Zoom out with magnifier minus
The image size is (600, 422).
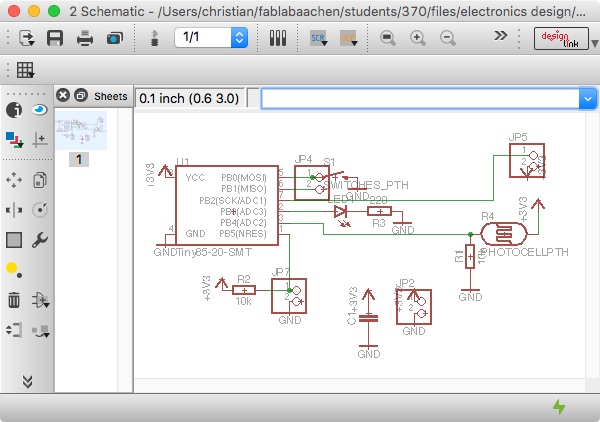[447, 38]
